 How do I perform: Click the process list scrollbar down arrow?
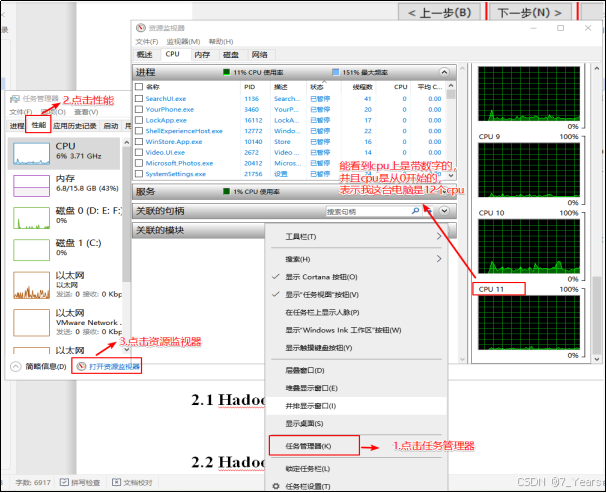(451, 175)
